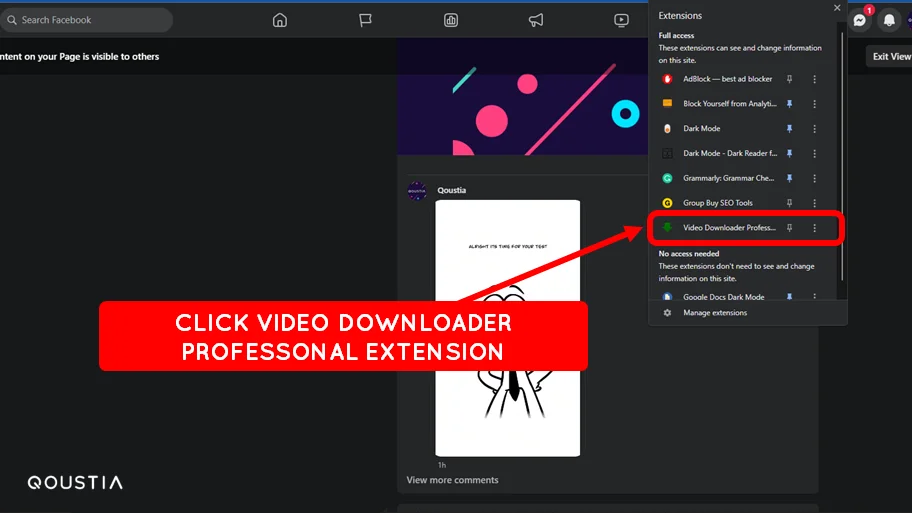Viewport: 912px width, 513px height.
Task: Open the Qoustia page name link
Action: (451, 190)
